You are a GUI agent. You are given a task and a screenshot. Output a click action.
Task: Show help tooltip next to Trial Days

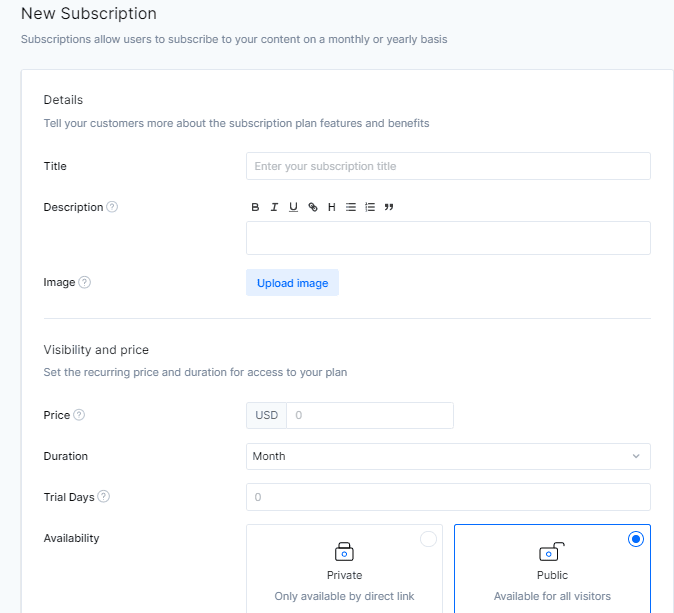coord(104,497)
